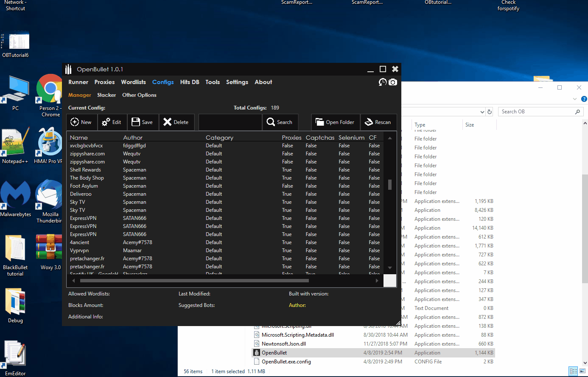This screenshot has width=588, height=377.
Task: Click the config list vertical scrollbar thumb
Action: pyautogui.click(x=389, y=184)
